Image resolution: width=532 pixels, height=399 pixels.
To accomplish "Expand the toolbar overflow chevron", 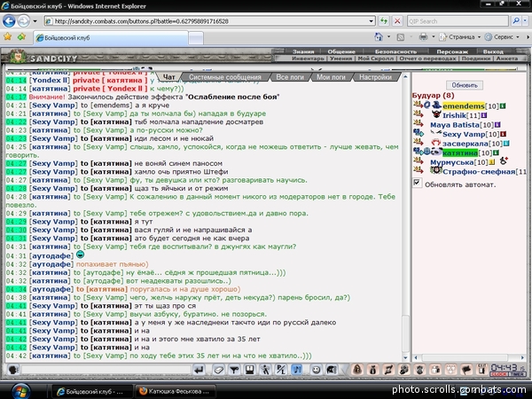I will point(528,37).
